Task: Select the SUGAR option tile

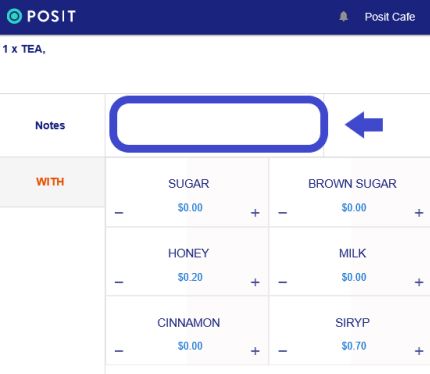Action: point(187,192)
